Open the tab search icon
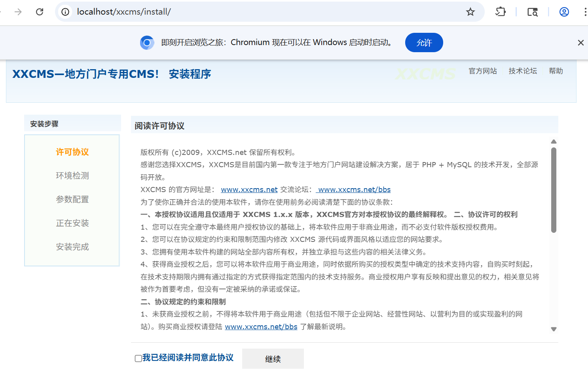 pos(533,12)
